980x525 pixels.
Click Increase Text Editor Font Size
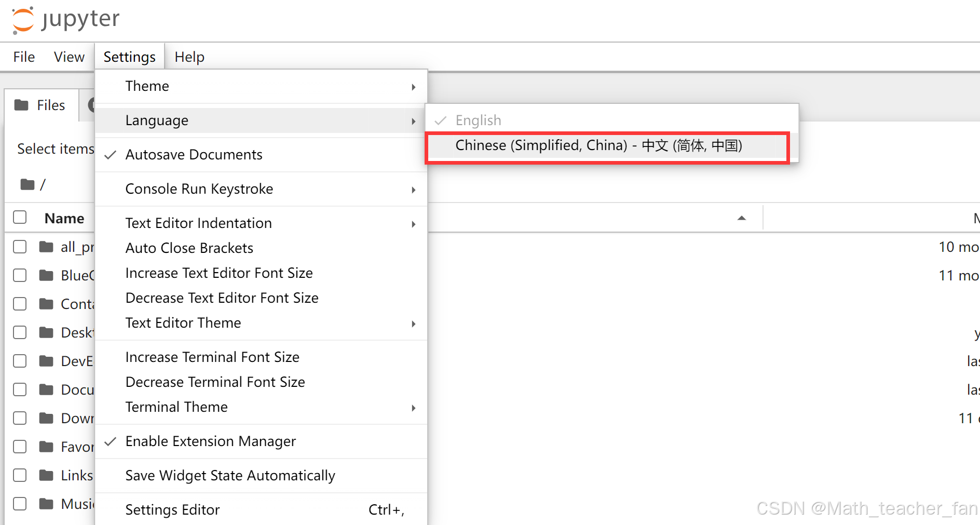click(261, 273)
